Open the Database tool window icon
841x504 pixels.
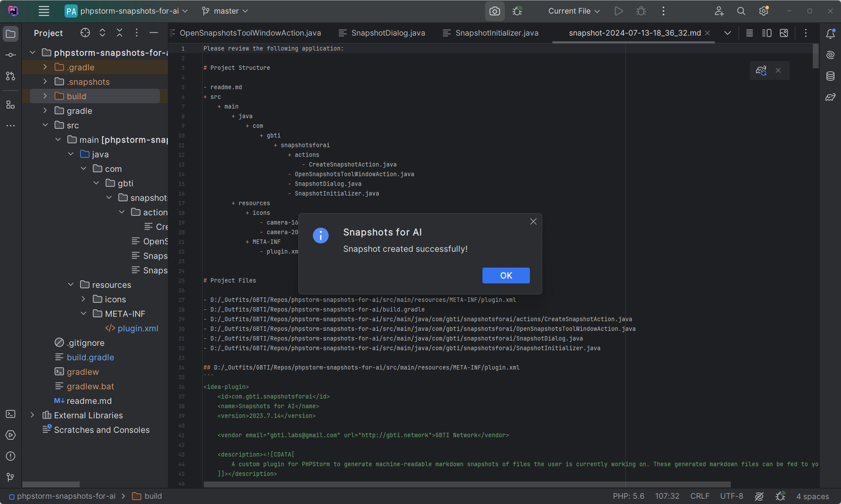pos(830,76)
